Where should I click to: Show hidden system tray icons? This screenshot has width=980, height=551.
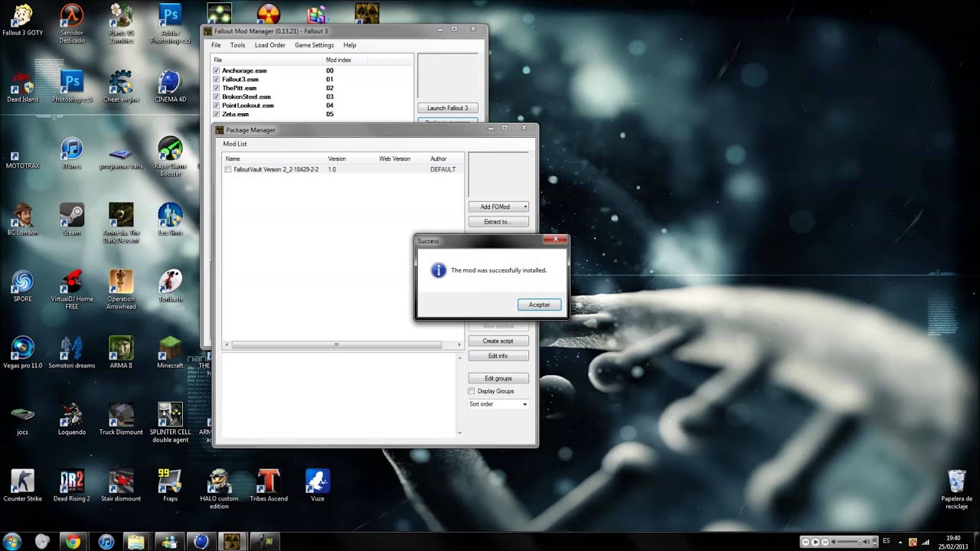(900, 542)
